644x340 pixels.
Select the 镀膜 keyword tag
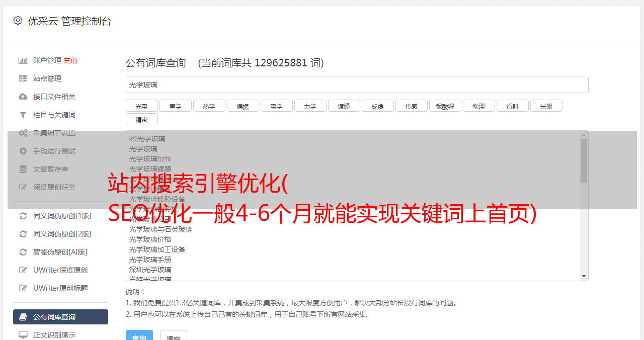(344, 106)
